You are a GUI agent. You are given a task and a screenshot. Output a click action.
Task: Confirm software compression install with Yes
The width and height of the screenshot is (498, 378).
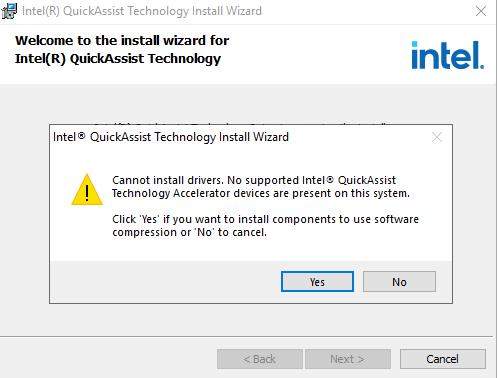coord(317,282)
